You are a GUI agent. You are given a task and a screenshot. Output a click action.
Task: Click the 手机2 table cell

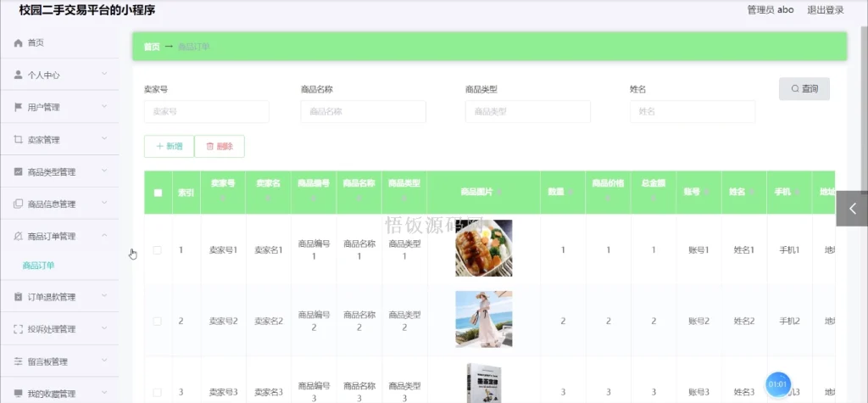(x=789, y=321)
